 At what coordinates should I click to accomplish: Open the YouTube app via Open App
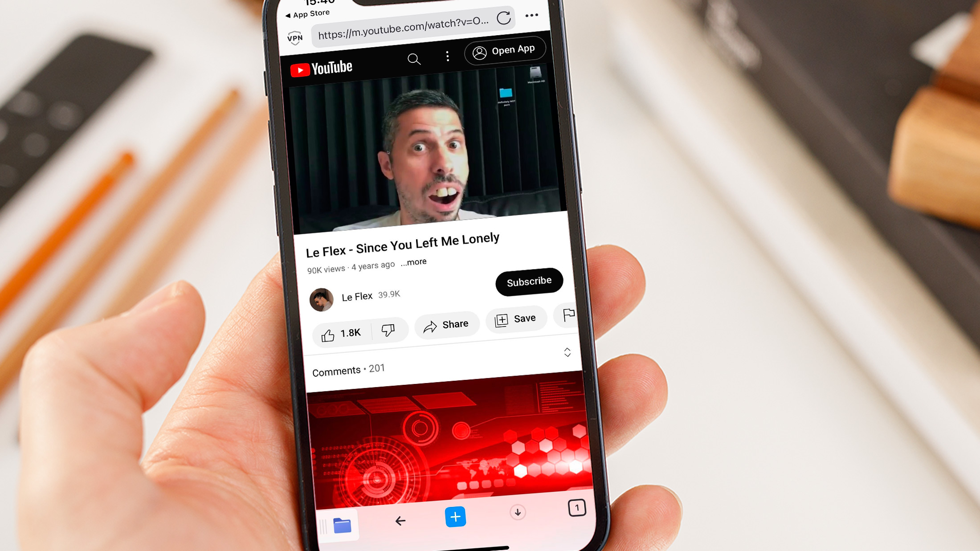tap(506, 50)
